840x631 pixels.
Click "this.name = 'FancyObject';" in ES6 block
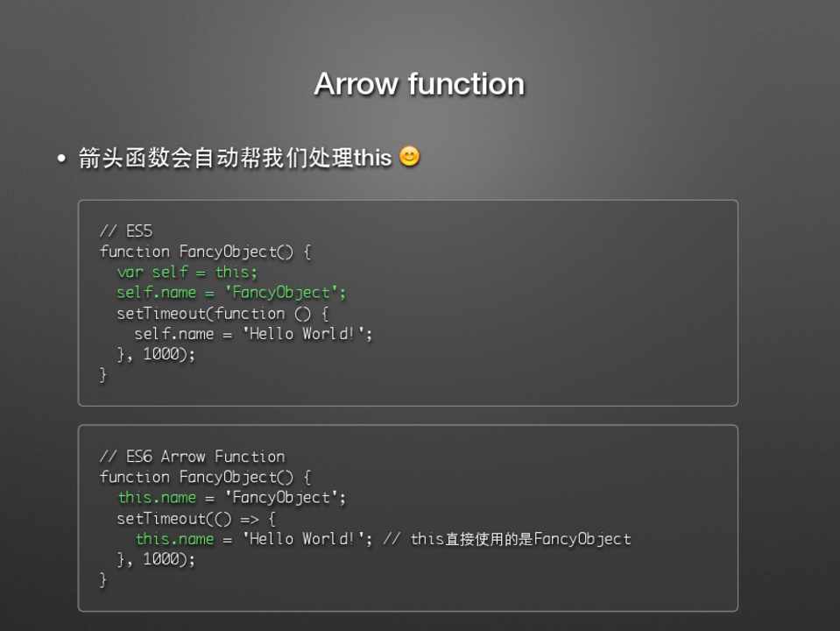[232, 498]
